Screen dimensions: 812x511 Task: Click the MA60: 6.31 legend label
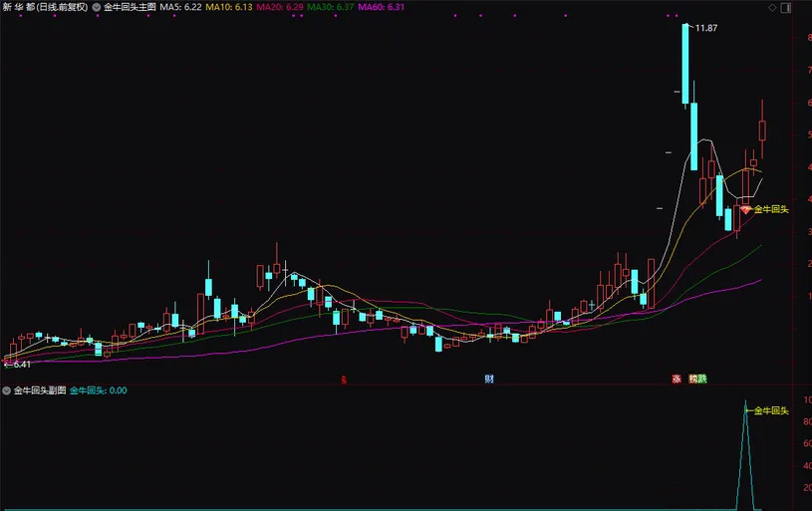tap(382, 7)
